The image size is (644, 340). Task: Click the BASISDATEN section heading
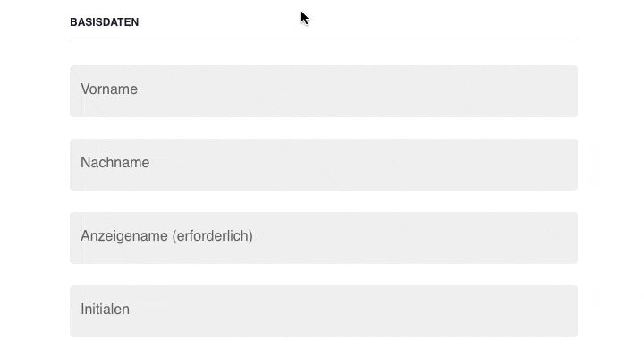105,22
